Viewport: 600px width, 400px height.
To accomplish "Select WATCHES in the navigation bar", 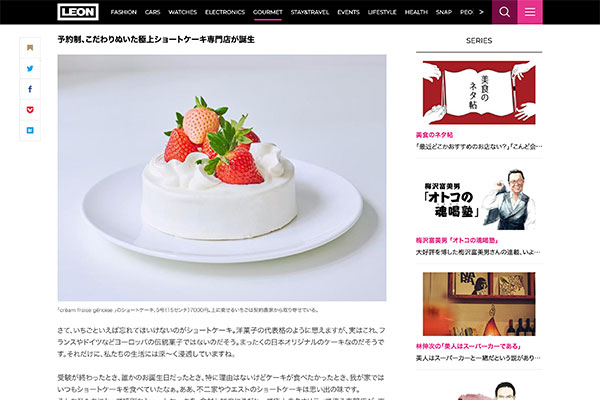I will (183, 12).
